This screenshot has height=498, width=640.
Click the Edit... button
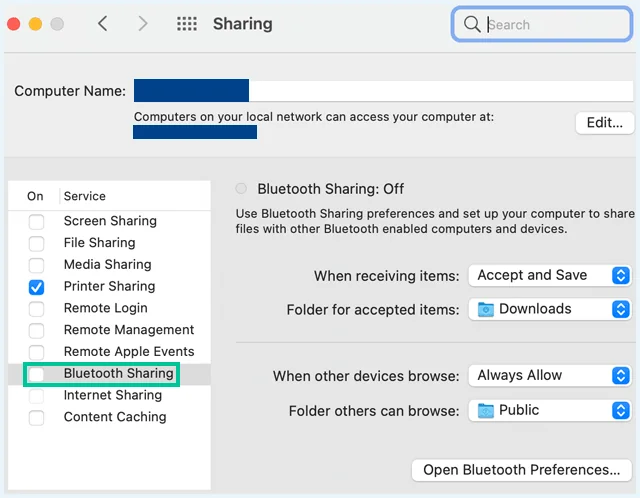(x=604, y=122)
